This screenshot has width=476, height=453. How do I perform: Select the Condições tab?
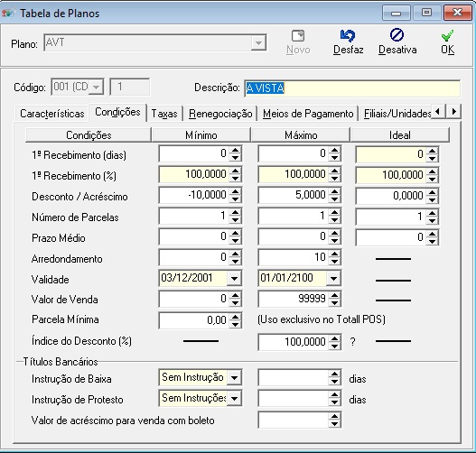click(117, 112)
